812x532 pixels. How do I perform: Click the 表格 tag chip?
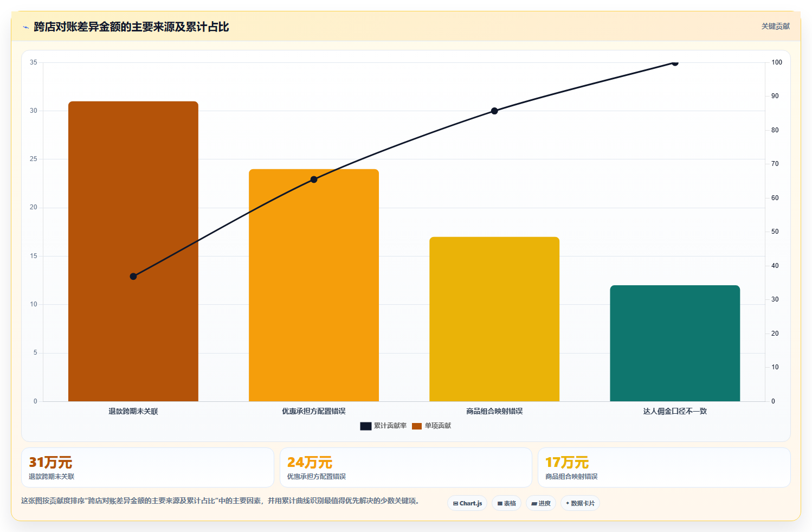506,503
